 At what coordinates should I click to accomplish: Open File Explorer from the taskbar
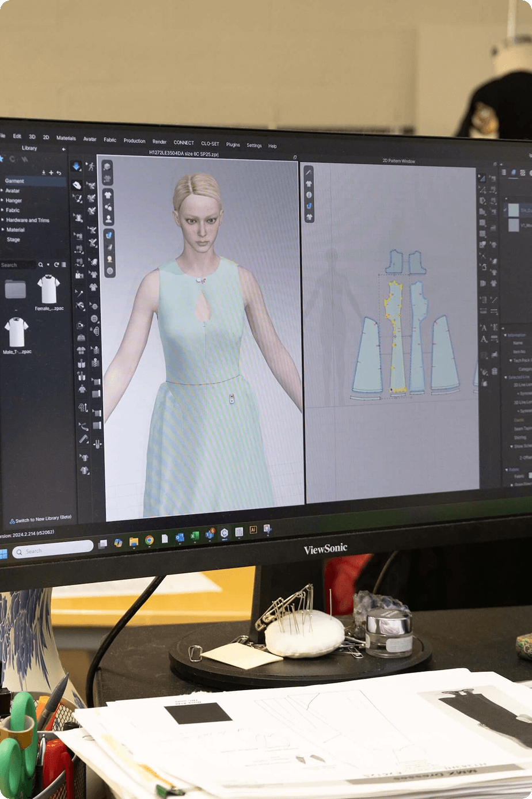coord(134,542)
